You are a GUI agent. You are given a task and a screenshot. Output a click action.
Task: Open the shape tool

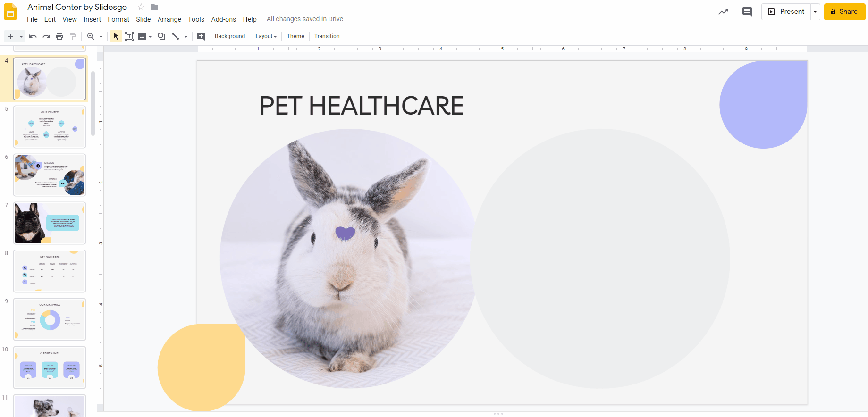click(x=161, y=36)
